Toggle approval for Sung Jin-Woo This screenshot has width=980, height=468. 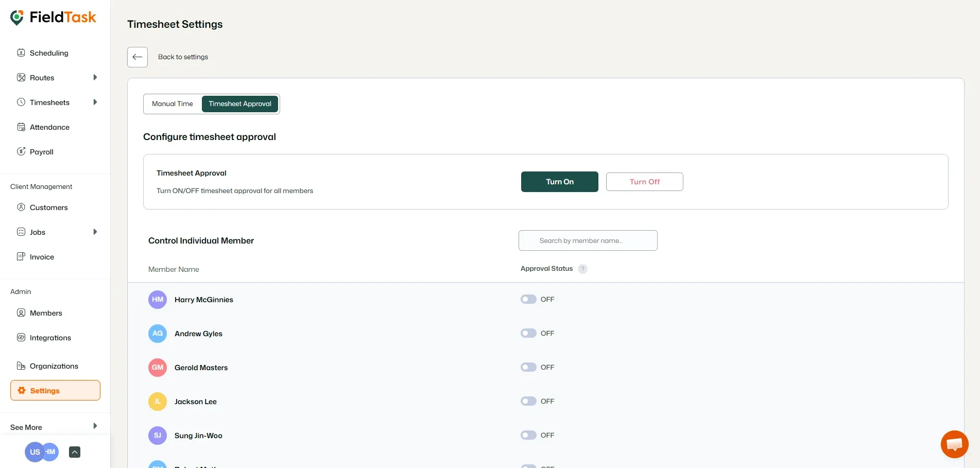coord(528,435)
